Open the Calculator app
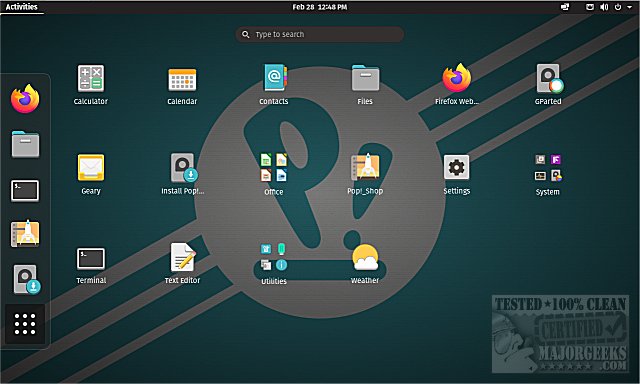The height and width of the screenshot is (384, 640). pyautogui.click(x=91, y=78)
